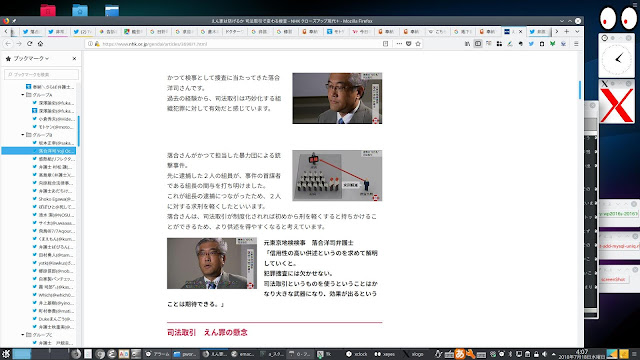This screenshot has height=360, width=640.
Task: Save page to Pocket
Action: (409, 44)
